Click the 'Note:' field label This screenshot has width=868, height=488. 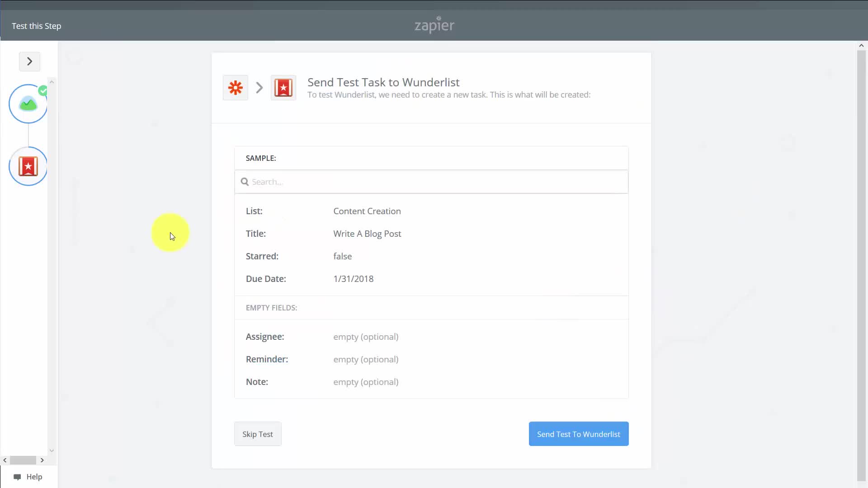[257, 382]
